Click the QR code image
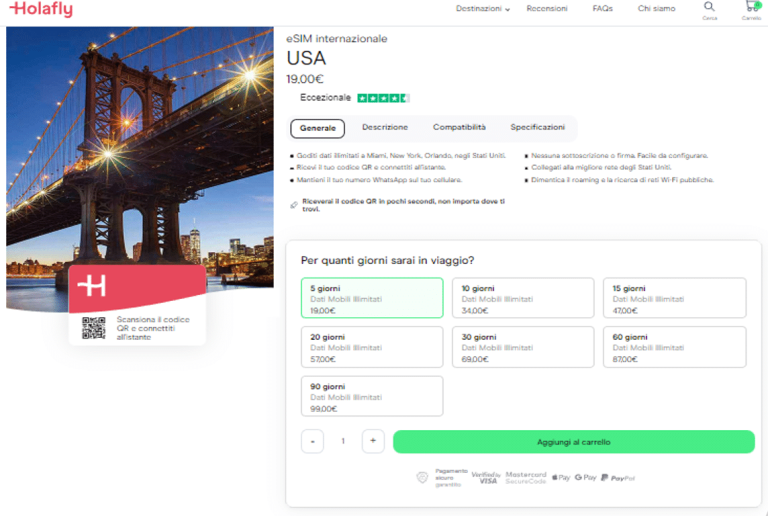The image size is (768, 516). pyautogui.click(x=93, y=327)
